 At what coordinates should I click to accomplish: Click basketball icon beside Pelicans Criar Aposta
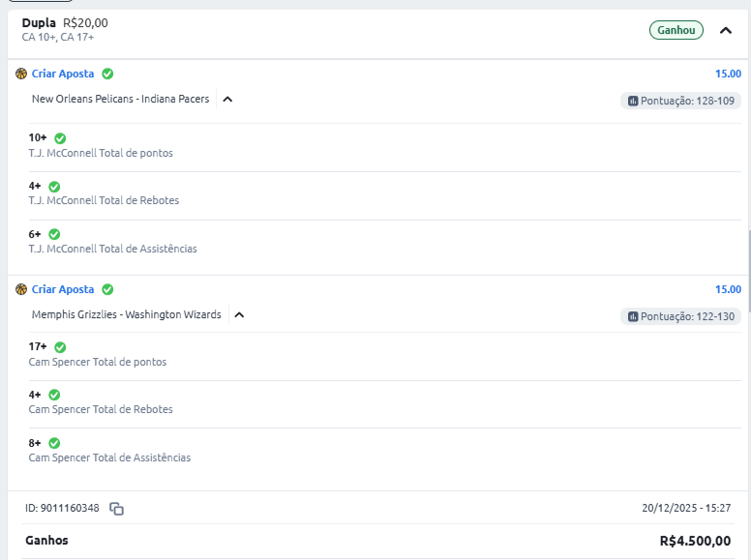pos(21,74)
